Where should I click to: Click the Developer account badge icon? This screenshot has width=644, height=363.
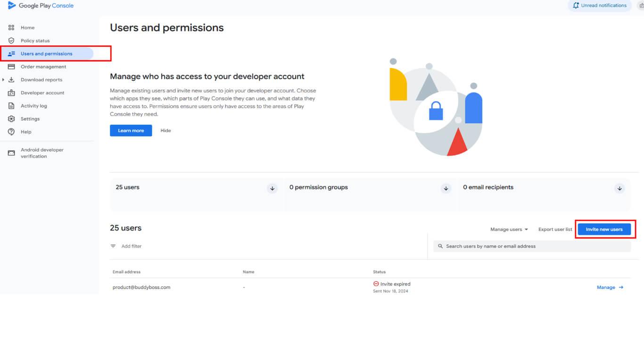click(x=11, y=93)
